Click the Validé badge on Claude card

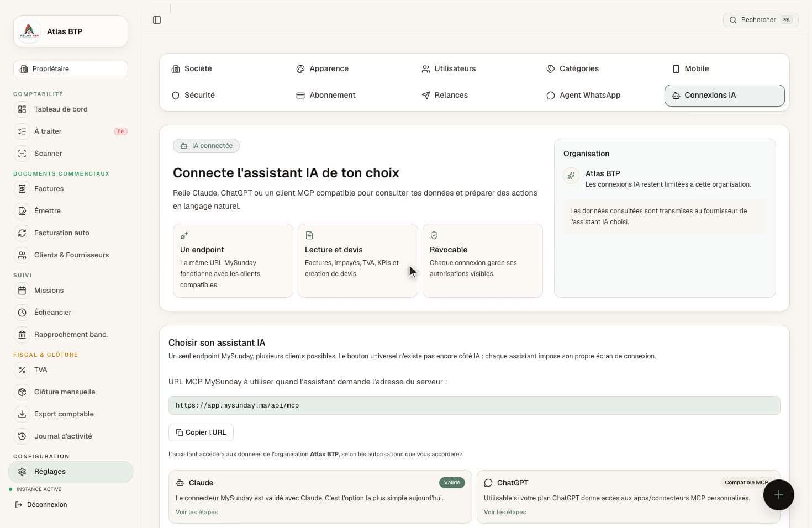(452, 483)
